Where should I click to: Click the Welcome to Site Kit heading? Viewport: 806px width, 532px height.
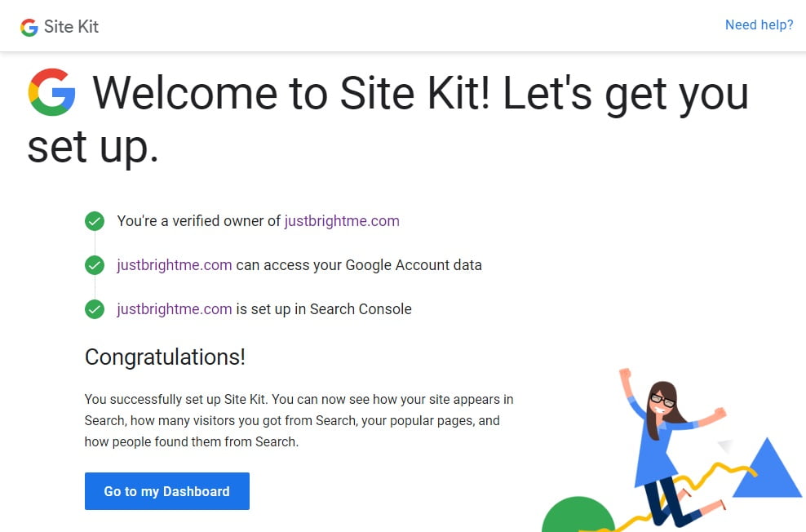tap(388, 119)
